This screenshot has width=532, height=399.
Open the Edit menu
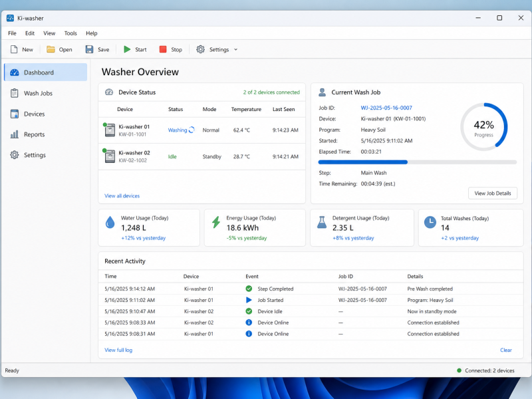(x=30, y=33)
